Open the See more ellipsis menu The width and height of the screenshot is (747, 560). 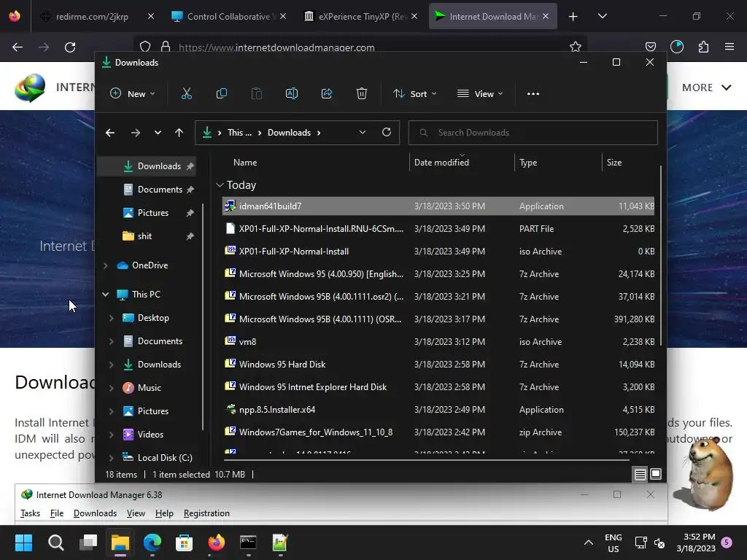[x=533, y=94]
